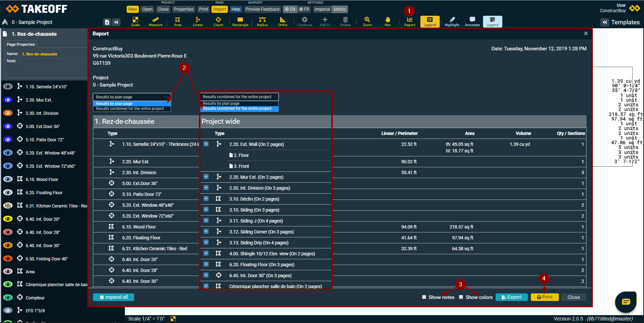This screenshot has width=644, height=323.
Task: Activate the Rectangle tool
Action: [x=240, y=21]
